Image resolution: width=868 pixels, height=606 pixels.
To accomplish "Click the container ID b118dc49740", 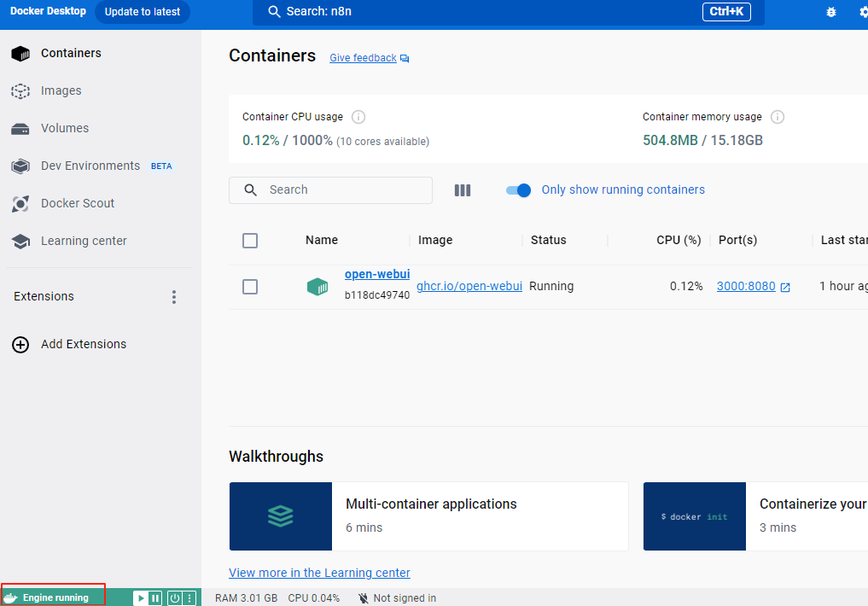I will pyautogui.click(x=377, y=295).
